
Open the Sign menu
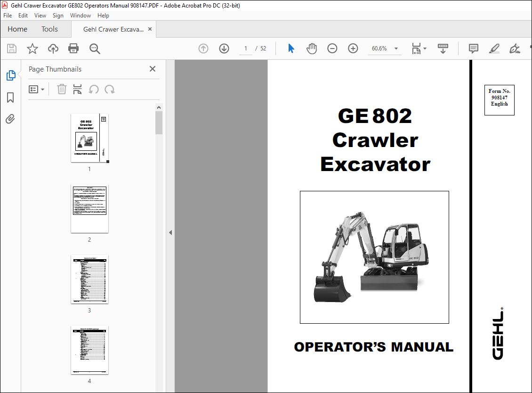(x=58, y=15)
